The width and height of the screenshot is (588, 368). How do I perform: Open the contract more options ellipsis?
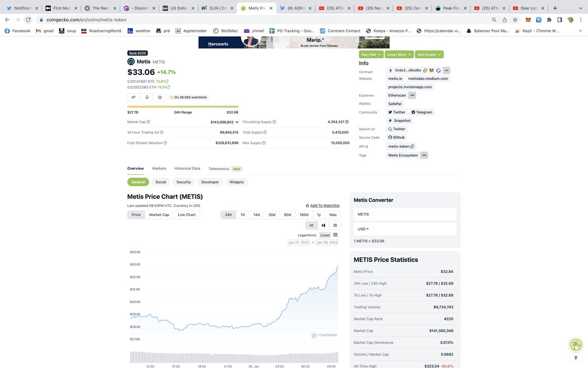(x=446, y=70)
